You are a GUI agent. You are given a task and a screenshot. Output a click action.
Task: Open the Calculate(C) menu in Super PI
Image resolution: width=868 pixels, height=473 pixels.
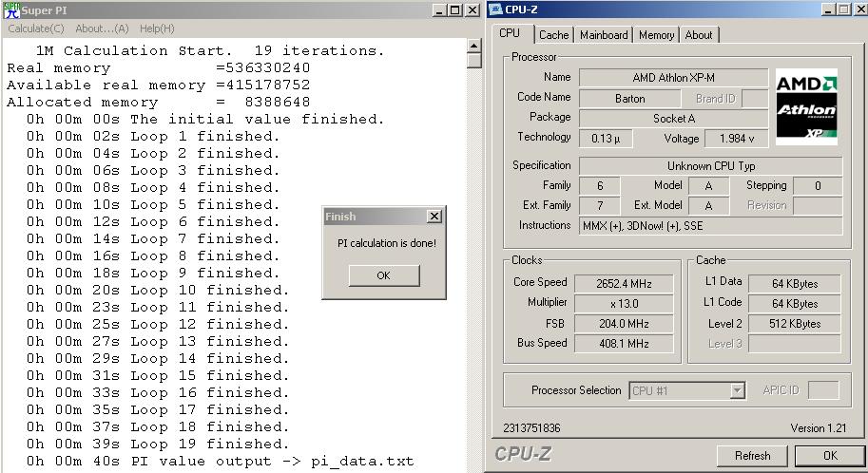tap(36, 28)
